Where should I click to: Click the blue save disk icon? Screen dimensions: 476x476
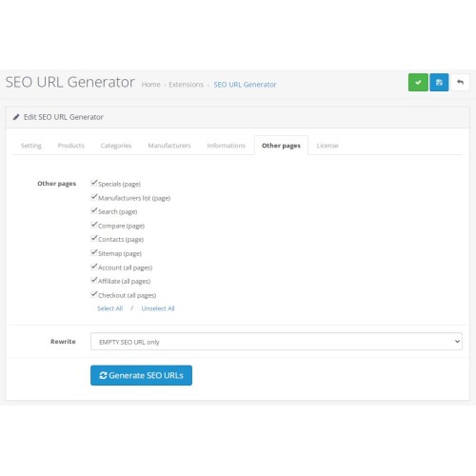click(439, 83)
